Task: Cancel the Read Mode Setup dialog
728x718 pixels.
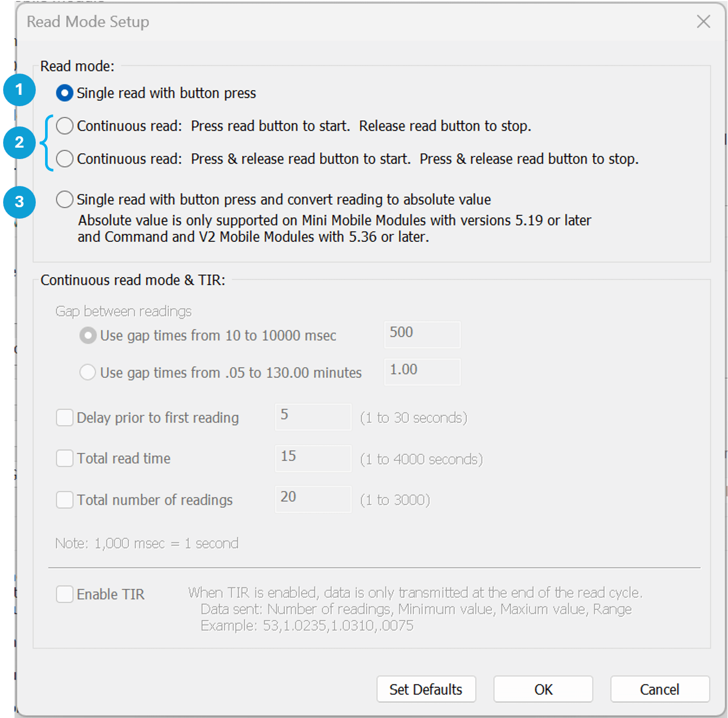Action: (x=660, y=690)
